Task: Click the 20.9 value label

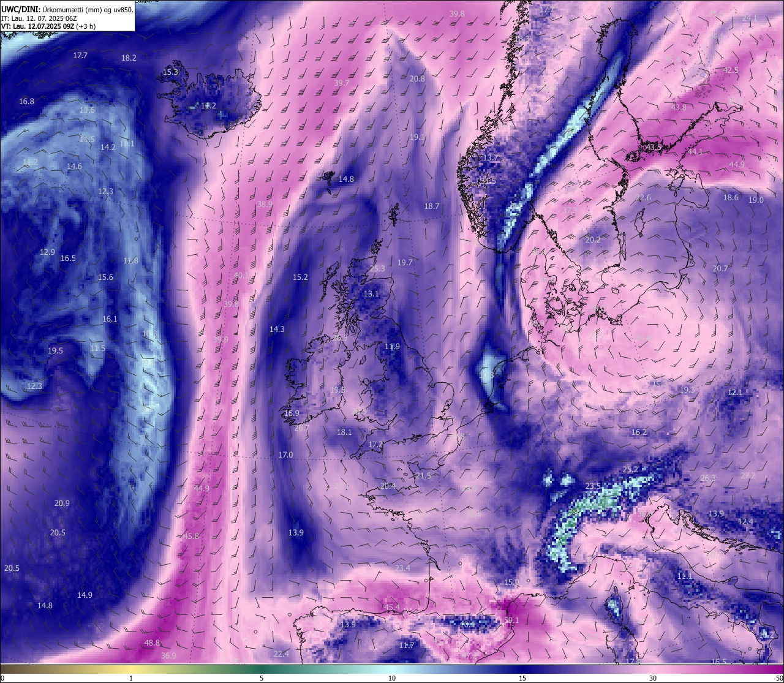Action: [62, 503]
